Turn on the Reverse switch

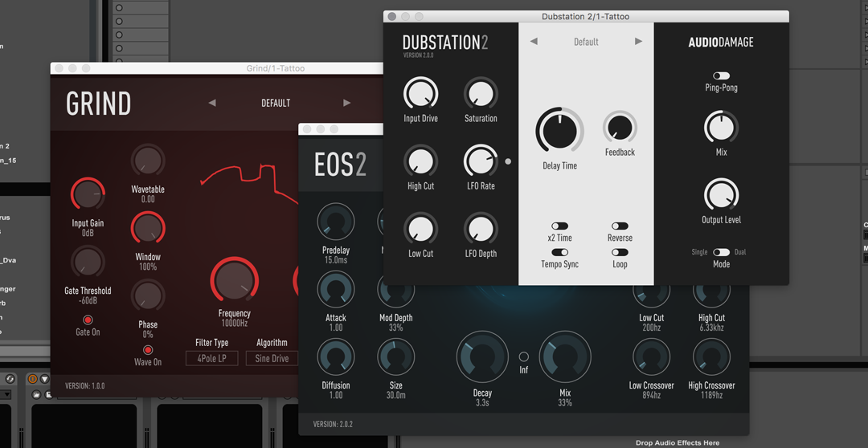click(620, 226)
